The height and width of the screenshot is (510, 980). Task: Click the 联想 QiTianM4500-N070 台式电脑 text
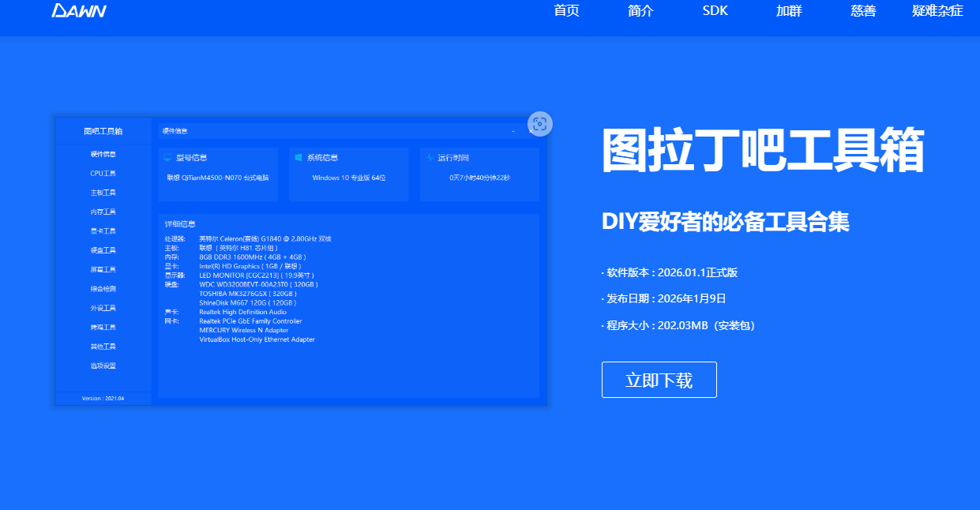pos(218,178)
